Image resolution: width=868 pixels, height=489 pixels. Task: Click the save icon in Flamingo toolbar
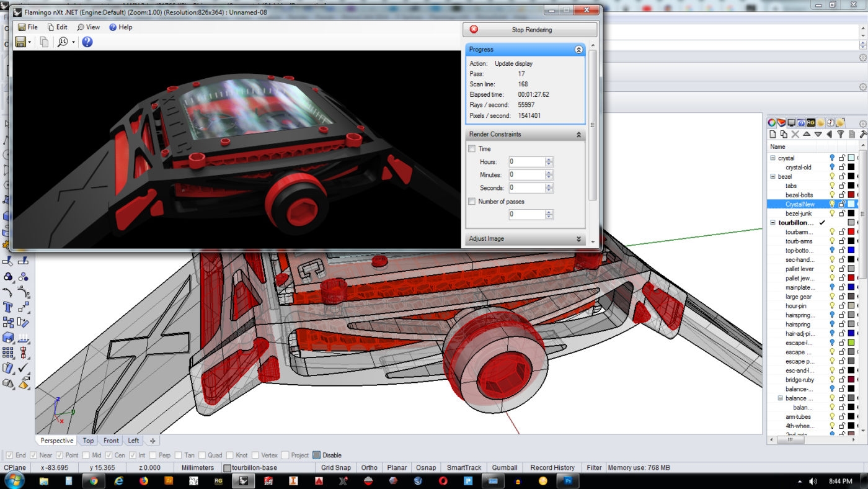(20, 42)
